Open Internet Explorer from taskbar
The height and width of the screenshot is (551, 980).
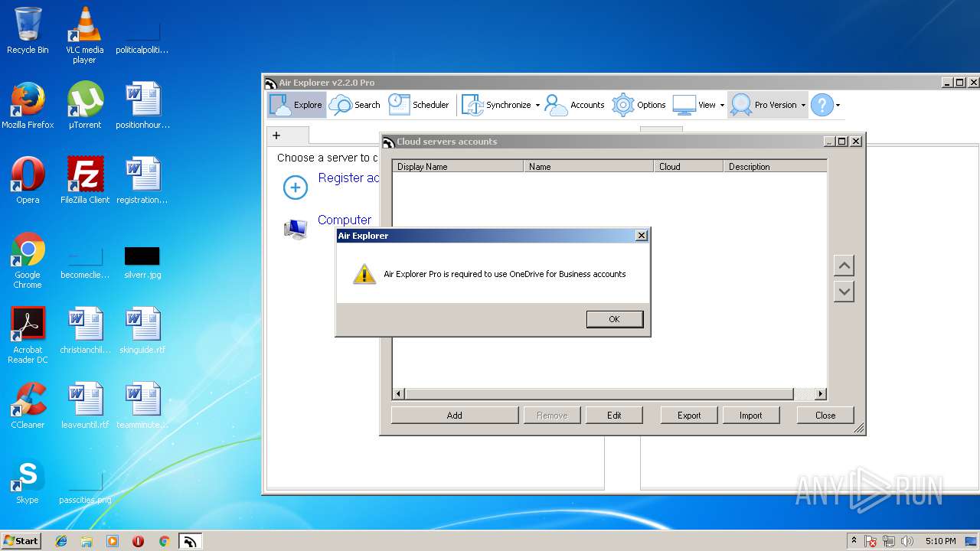click(61, 541)
